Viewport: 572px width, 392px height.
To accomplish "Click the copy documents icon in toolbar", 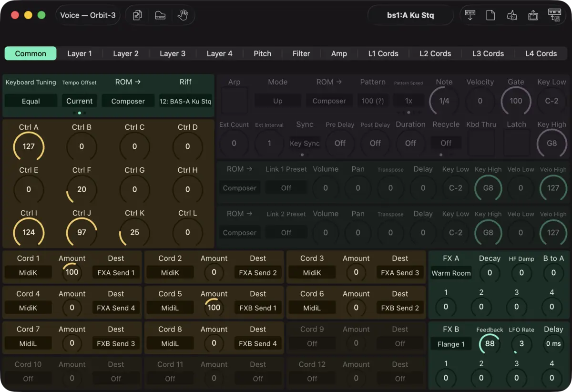I will click(138, 15).
